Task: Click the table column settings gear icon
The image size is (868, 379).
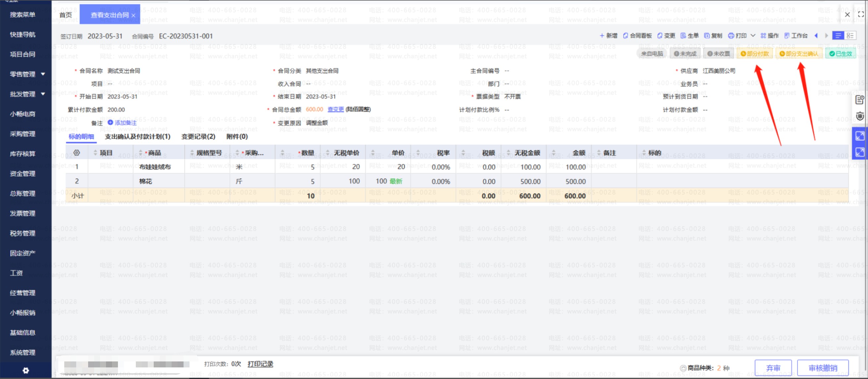Action: coord(77,153)
